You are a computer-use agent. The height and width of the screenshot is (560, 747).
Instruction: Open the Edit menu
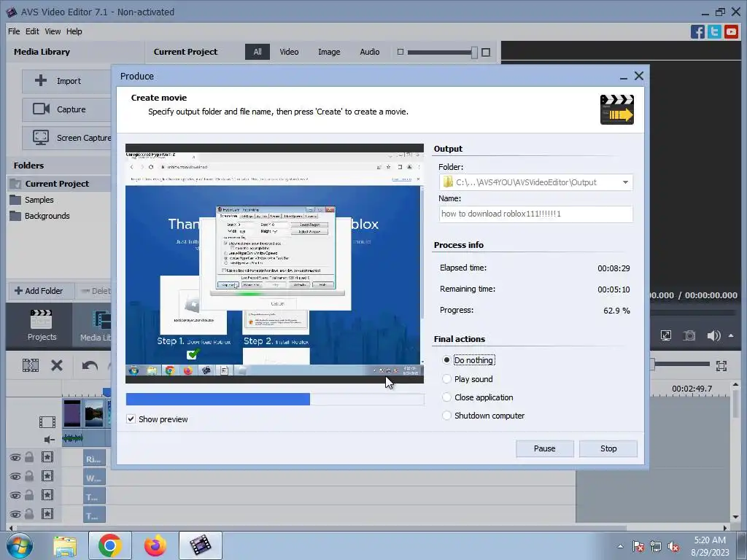point(32,31)
